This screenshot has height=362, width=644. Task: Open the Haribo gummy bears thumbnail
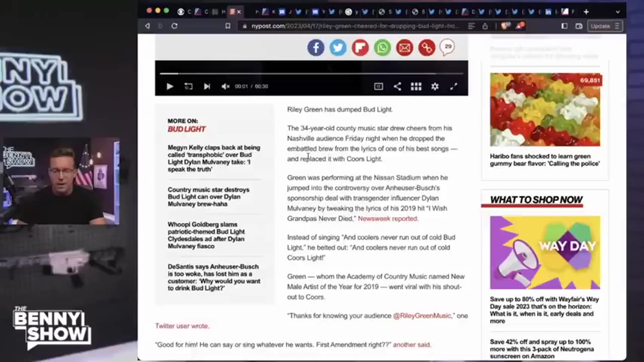pyautogui.click(x=545, y=110)
